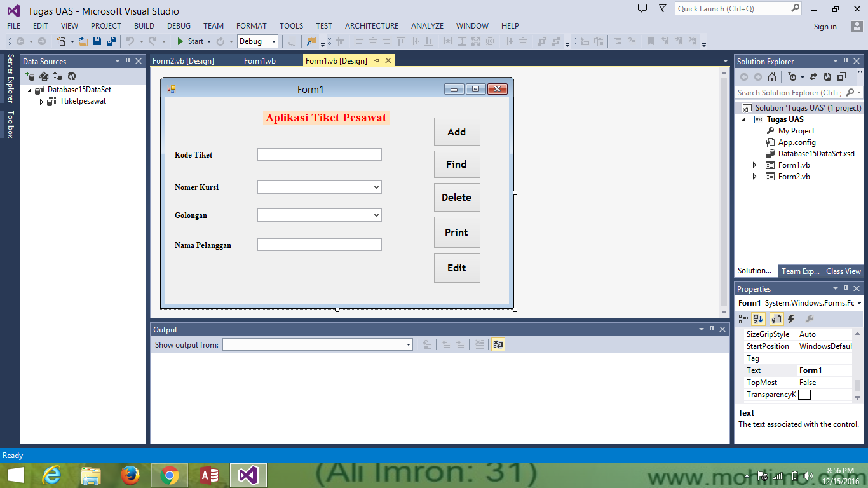The height and width of the screenshot is (488, 868).
Task: Refresh the Solution Explorer
Action: click(827, 76)
